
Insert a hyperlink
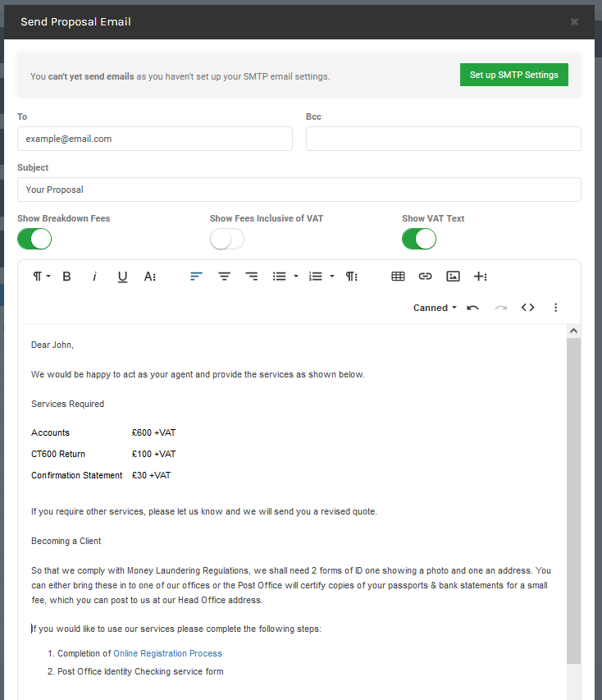[426, 277]
